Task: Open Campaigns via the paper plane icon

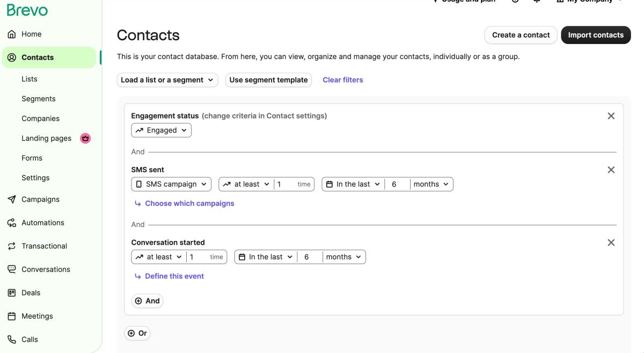Action: 12,200
